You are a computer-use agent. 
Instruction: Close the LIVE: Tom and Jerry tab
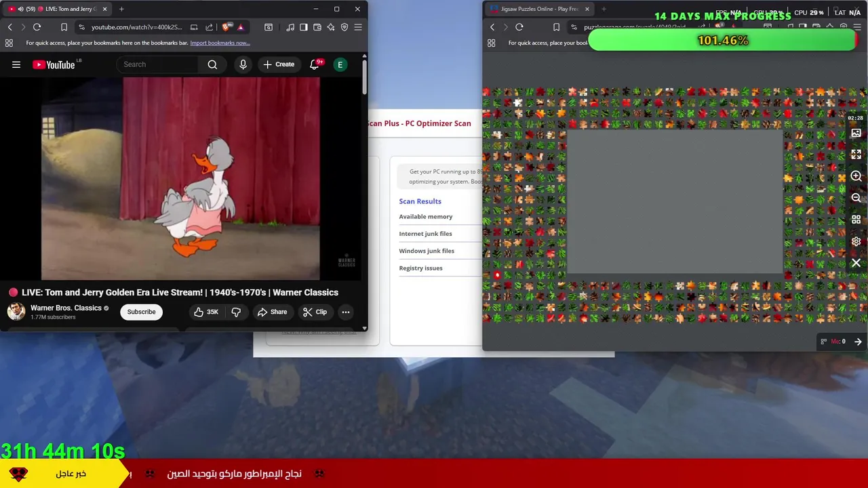(104, 9)
